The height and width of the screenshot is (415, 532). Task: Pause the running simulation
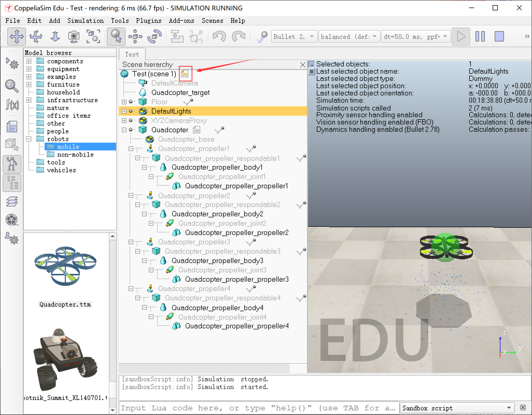pyautogui.click(x=480, y=37)
